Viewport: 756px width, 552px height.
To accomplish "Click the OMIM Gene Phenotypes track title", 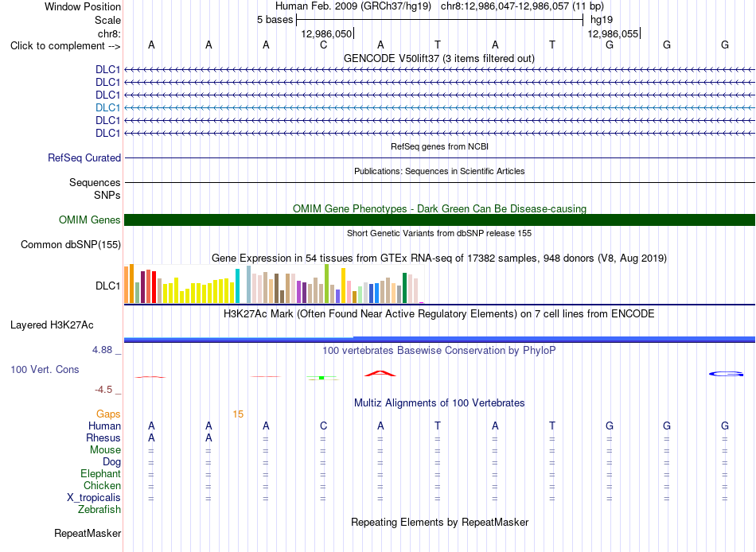I will (x=439, y=208).
